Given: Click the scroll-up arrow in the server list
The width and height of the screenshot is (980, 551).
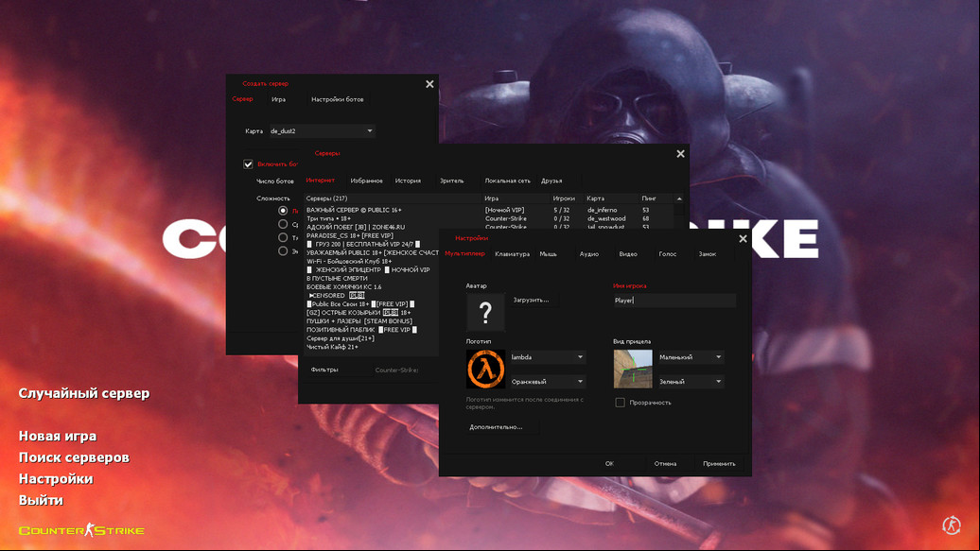Looking at the screenshot, I should tap(679, 198).
